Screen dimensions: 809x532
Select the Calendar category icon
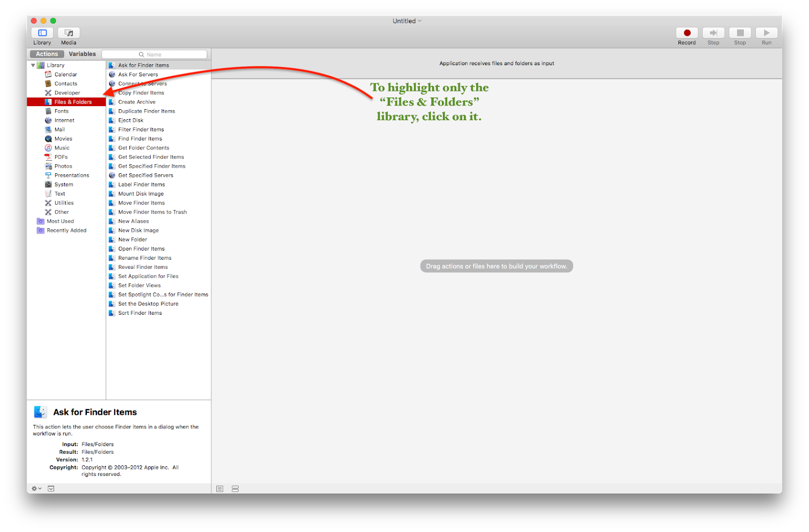pos(48,74)
